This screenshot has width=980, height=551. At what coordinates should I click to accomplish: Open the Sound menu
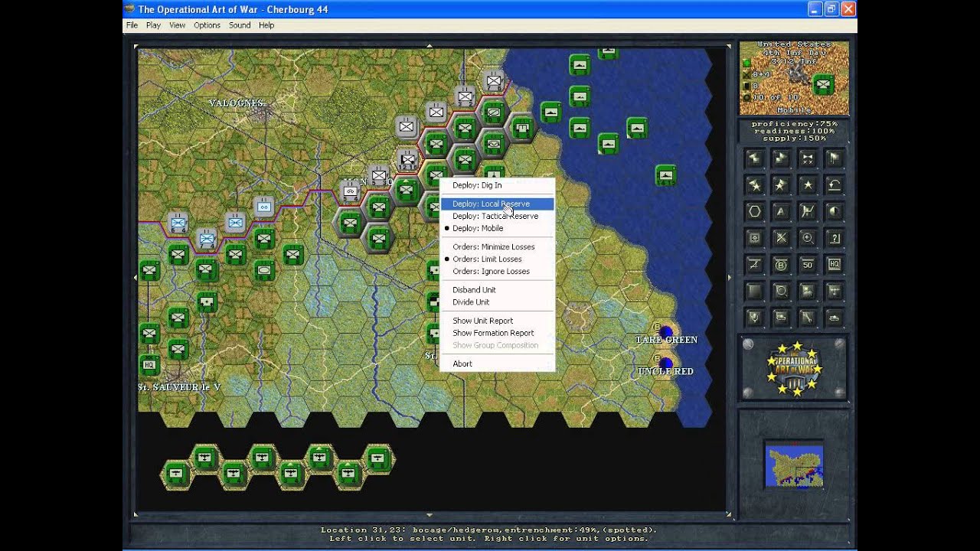point(240,25)
